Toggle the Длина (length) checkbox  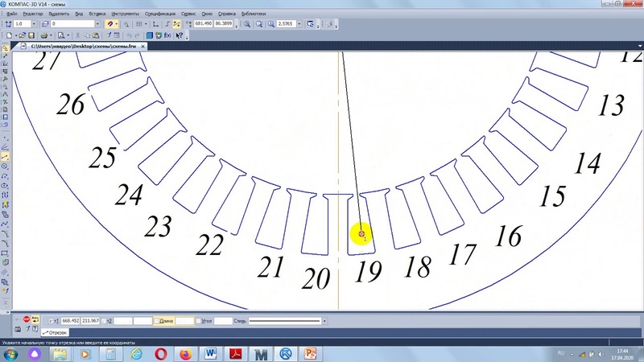158,321
